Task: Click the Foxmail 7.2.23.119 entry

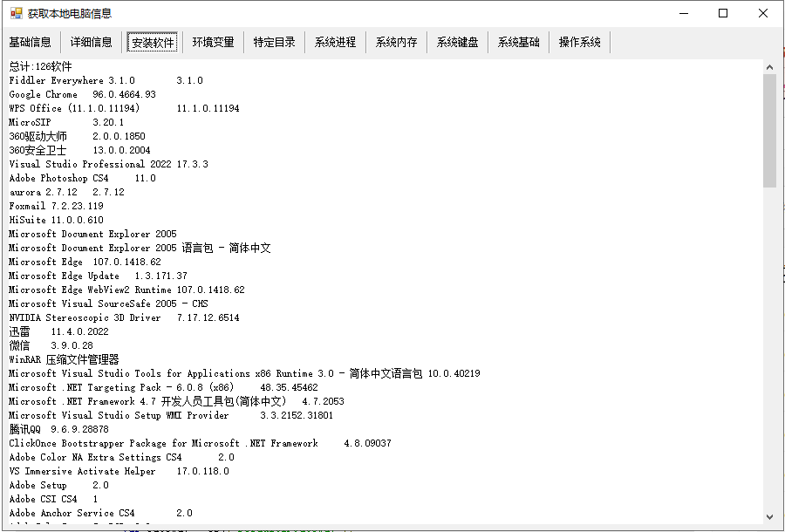Action: (56, 207)
